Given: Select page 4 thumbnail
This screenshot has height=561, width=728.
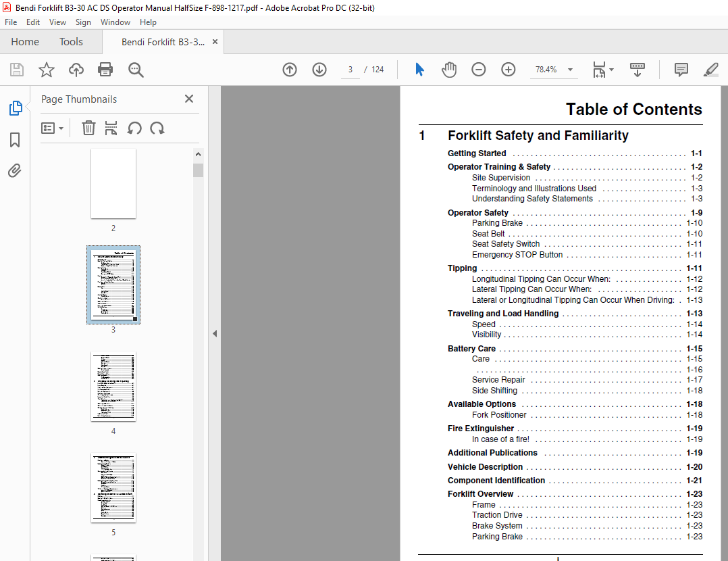Looking at the screenshot, I should pos(113,386).
